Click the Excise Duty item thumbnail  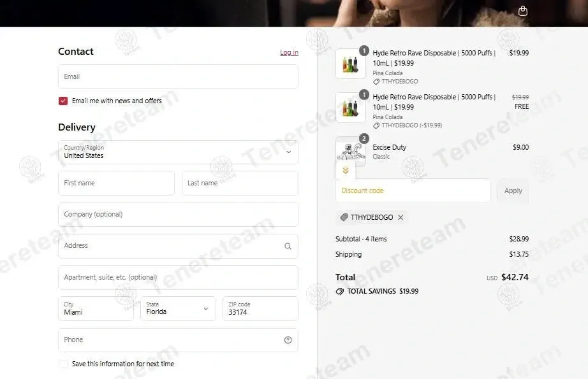pos(351,152)
